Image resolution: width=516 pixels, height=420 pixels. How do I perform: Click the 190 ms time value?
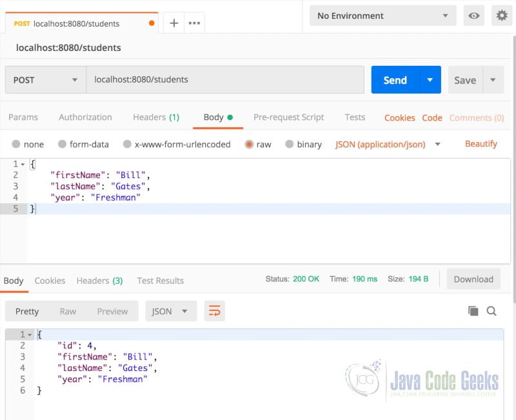pyautogui.click(x=364, y=279)
